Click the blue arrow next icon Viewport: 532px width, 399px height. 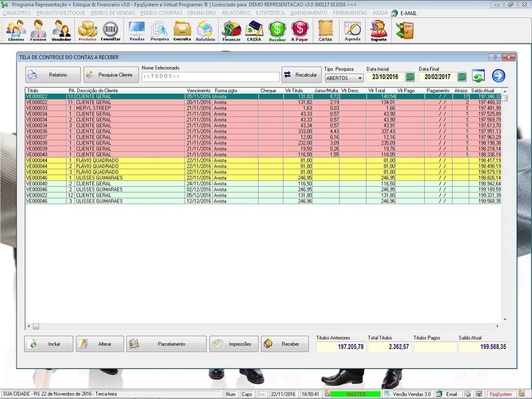coord(498,76)
